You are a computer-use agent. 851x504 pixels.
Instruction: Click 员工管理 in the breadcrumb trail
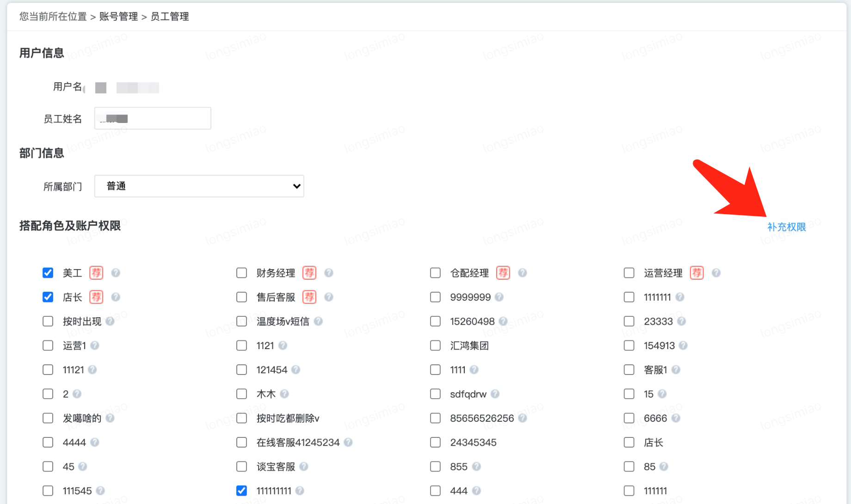click(x=169, y=16)
